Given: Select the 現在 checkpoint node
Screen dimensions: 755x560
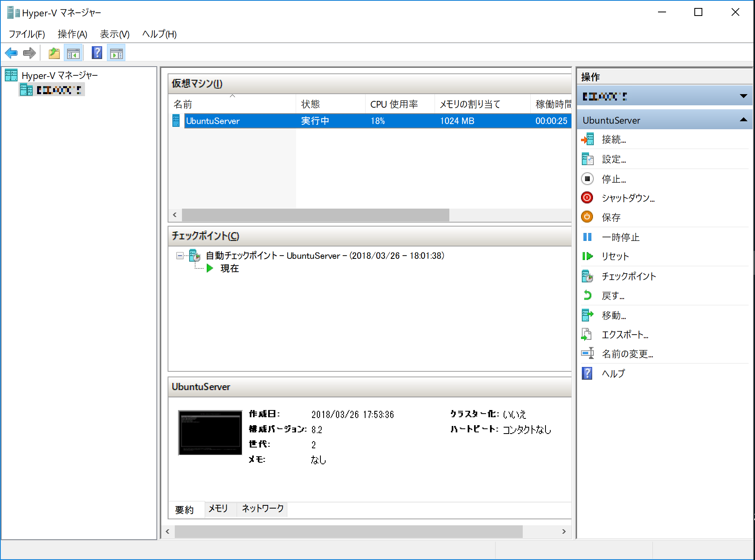Looking at the screenshot, I should pos(229,268).
